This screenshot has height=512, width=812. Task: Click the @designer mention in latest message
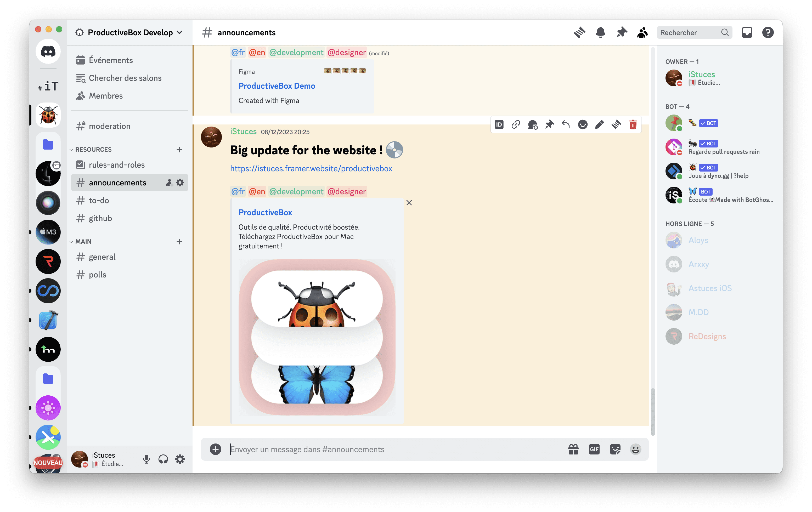point(347,191)
